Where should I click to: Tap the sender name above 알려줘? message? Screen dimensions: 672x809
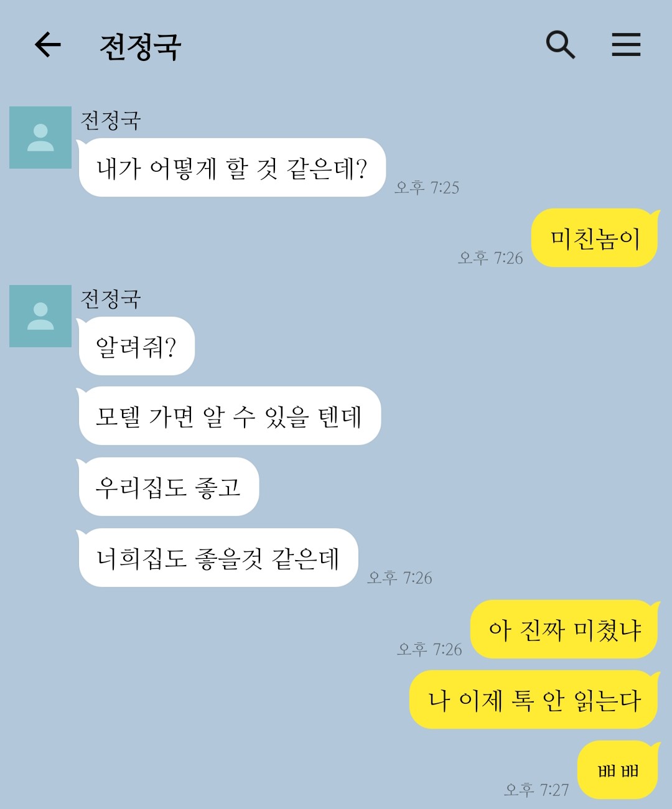point(111,299)
